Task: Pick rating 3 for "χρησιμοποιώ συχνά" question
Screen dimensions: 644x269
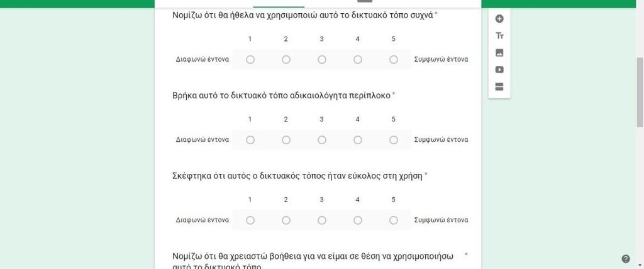Action: point(322,60)
